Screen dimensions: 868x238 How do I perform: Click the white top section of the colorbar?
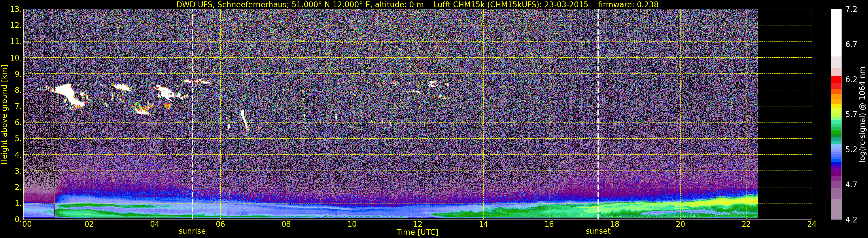[x=836, y=33]
